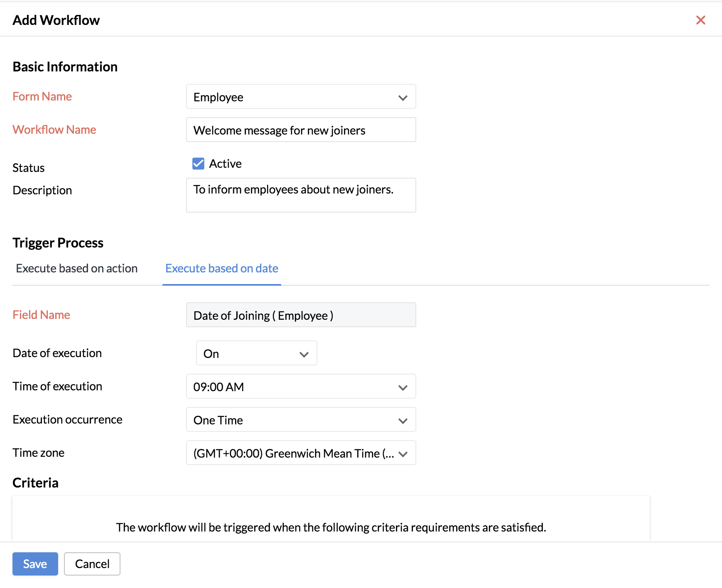
Task: Switch to Execute based on action tab
Action: 77,268
